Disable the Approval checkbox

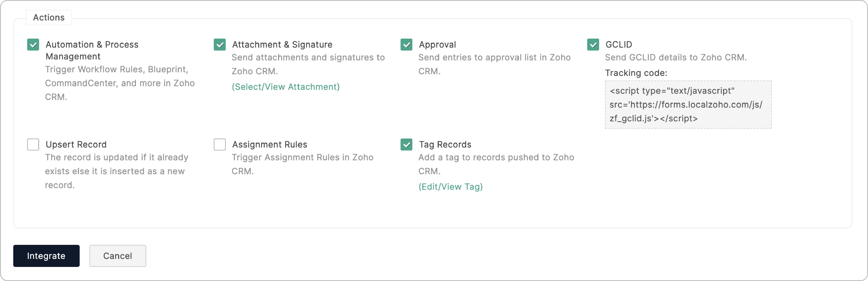coord(406,44)
